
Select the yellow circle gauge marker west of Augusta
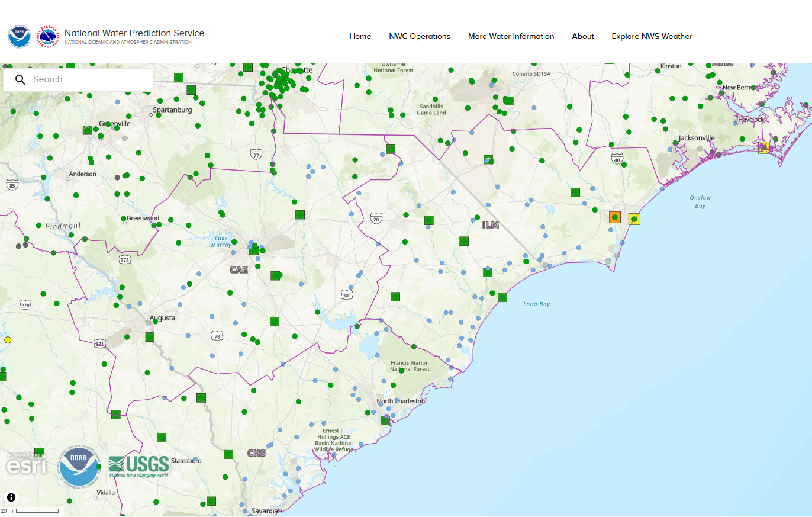[8, 340]
